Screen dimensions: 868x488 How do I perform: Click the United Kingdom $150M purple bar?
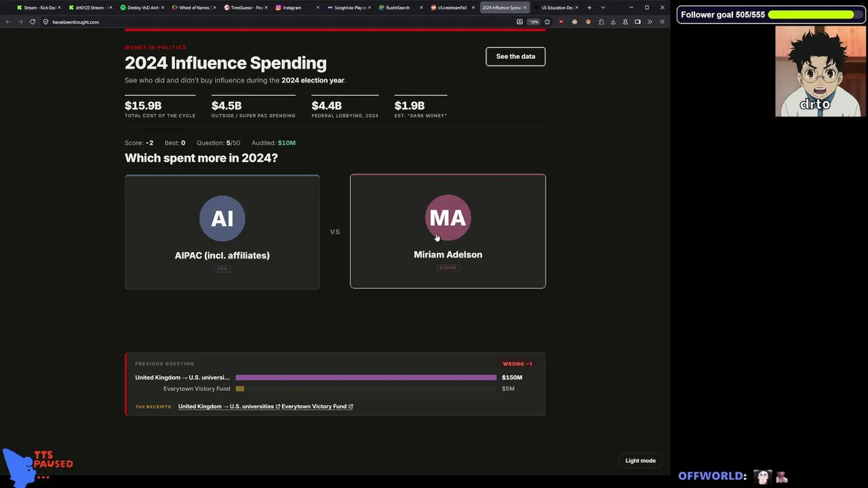pos(366,378)
